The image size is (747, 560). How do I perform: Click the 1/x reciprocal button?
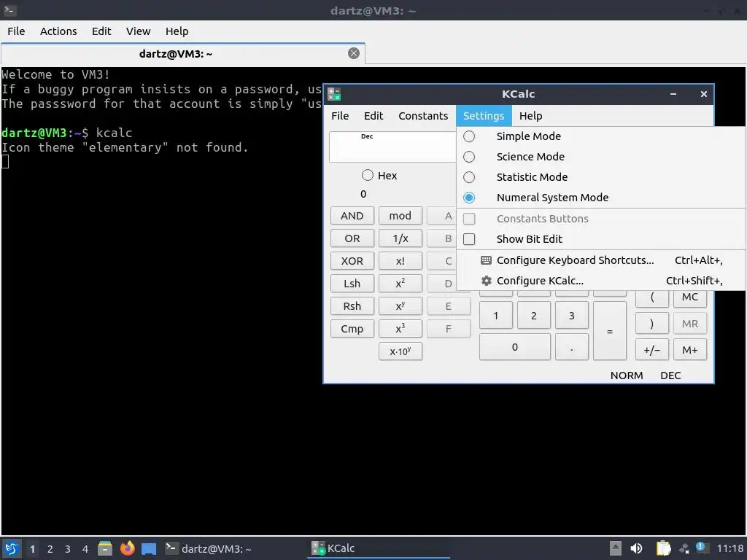click(x=400, y=238)
